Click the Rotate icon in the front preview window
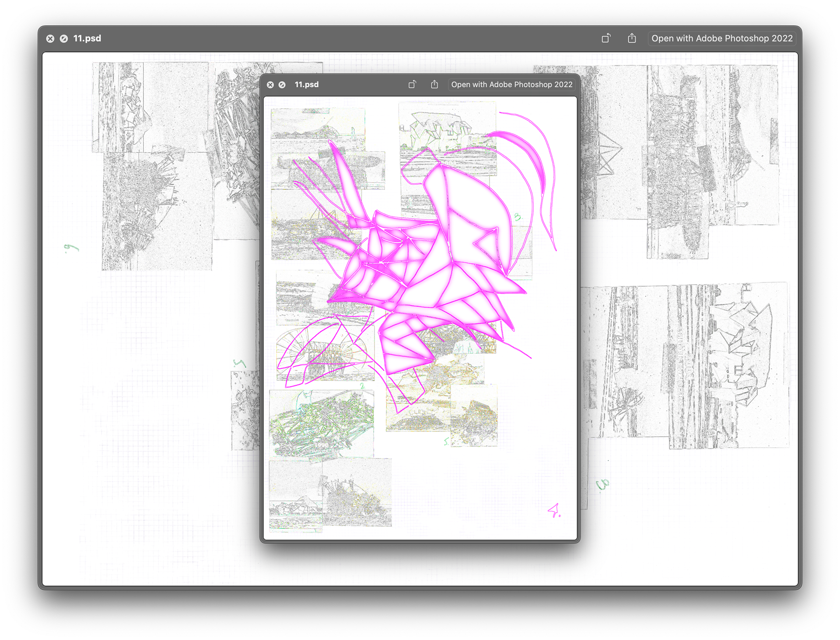 [x=412, y=84]
